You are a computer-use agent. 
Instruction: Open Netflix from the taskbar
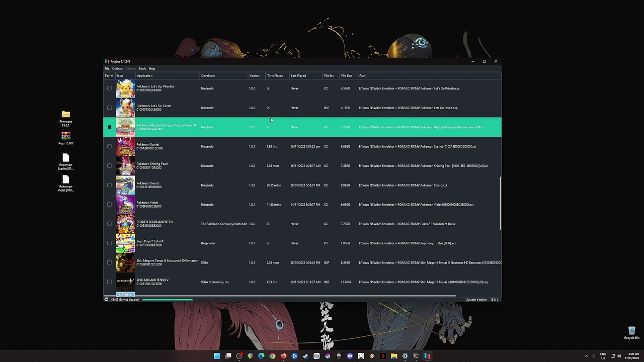pos(383,356)
